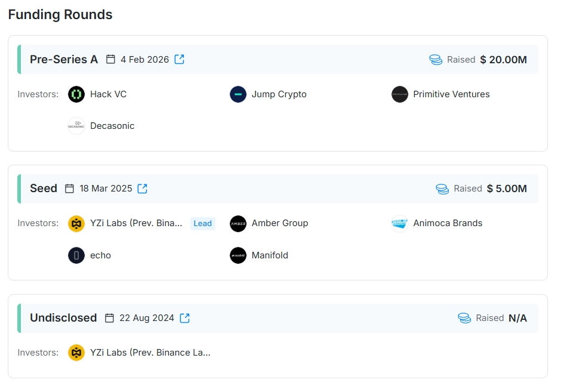Open the Undisclosed round external link icon
This screenshot has width=567, height=392.
click(185, 318)
